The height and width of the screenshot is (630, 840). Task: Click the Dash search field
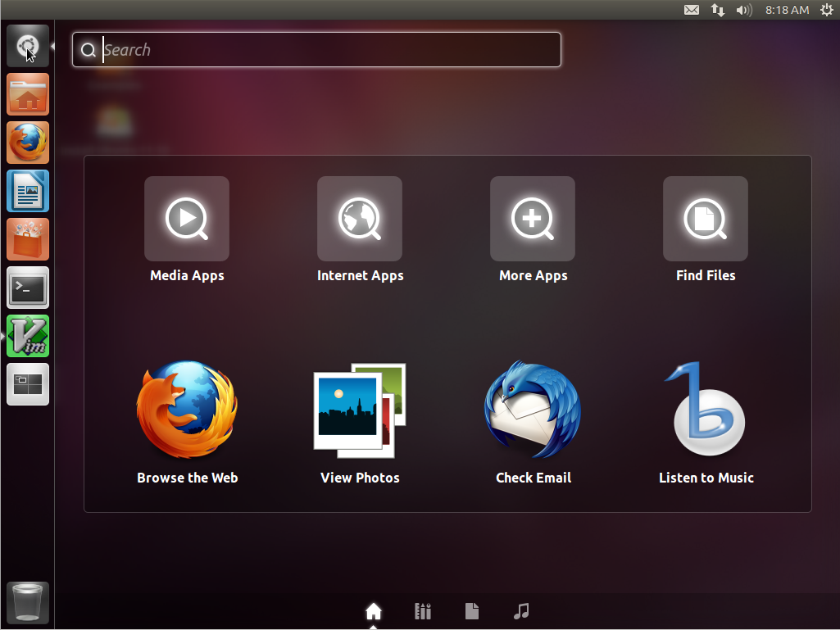pyautogui.click(x=316, y=50)
